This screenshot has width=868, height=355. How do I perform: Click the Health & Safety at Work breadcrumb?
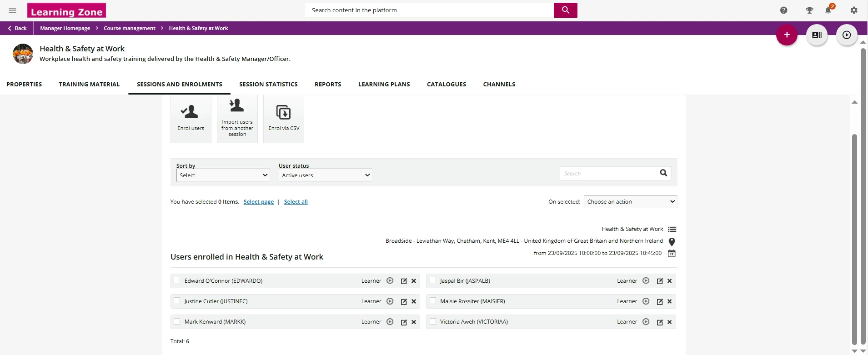tap(198, 28)
